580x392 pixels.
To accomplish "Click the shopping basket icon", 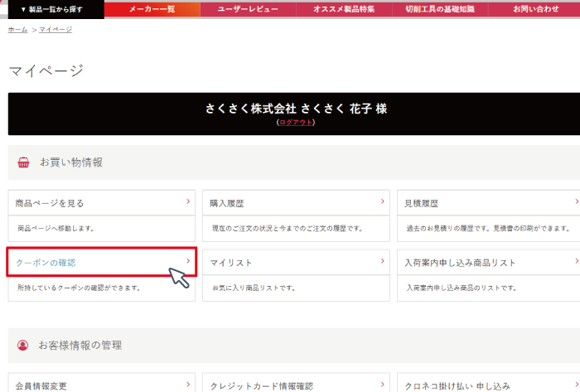I will [23, 162].
